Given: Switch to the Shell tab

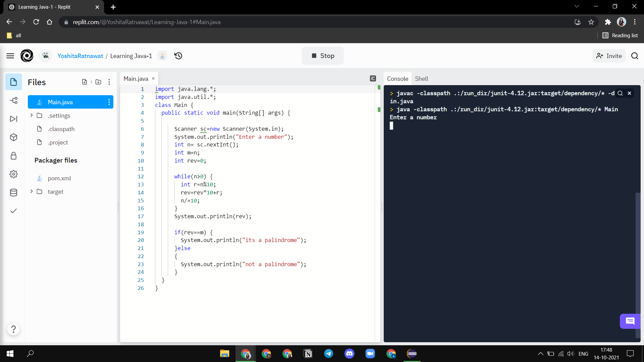Looking at the screenshot, I should pyautogui.click(x=421, y=78).
